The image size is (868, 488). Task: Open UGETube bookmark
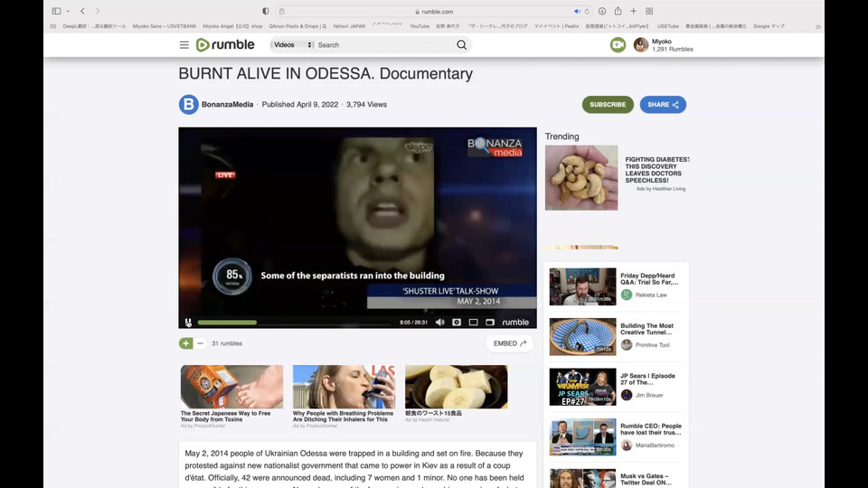(667, 26)
